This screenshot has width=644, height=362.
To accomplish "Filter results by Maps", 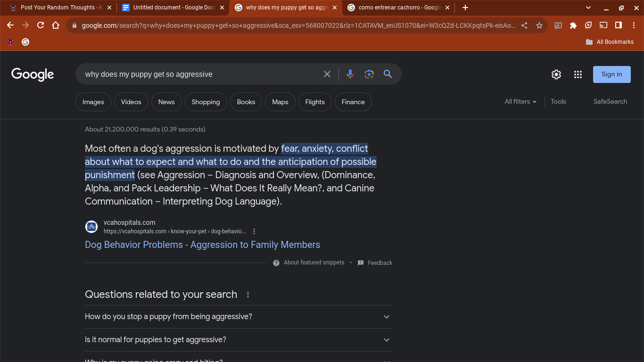I will (280, 102).
